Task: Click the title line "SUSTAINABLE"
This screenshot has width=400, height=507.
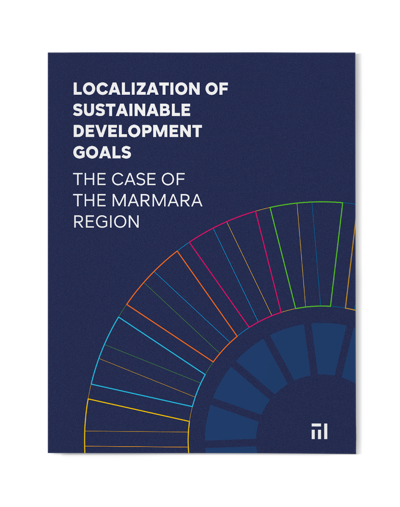Action: click(132, 110)
